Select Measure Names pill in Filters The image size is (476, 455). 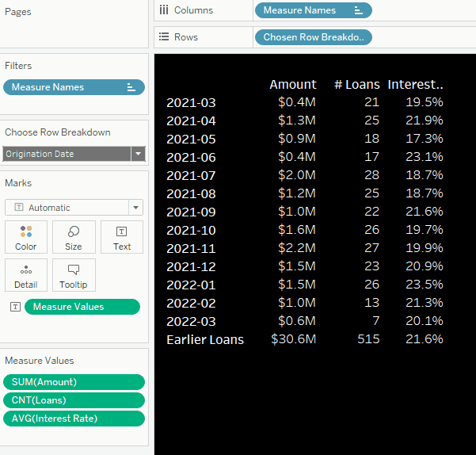point(74,87)
